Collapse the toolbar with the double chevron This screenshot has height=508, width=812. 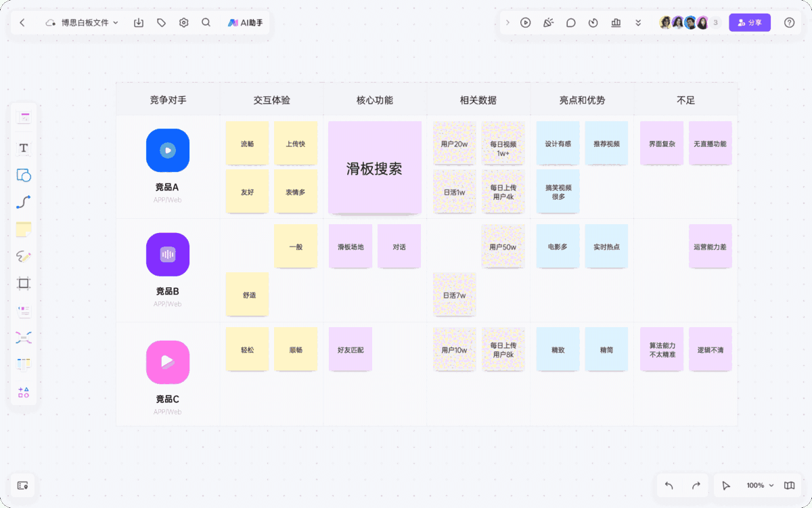pos(637,22)
